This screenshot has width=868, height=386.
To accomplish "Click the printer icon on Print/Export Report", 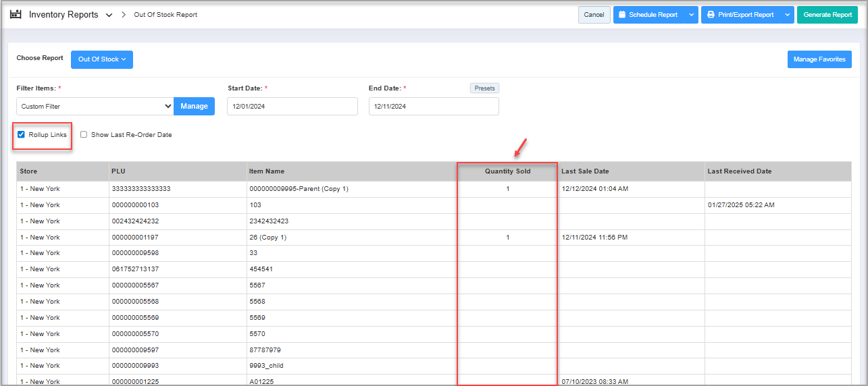I will 711,15.
